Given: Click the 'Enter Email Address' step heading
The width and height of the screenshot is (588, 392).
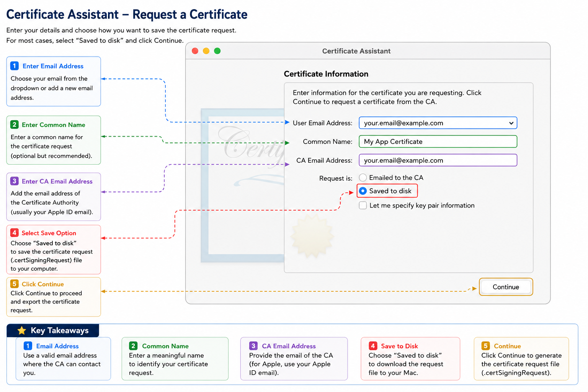Looking at the screenshot, I should point(53,66).
